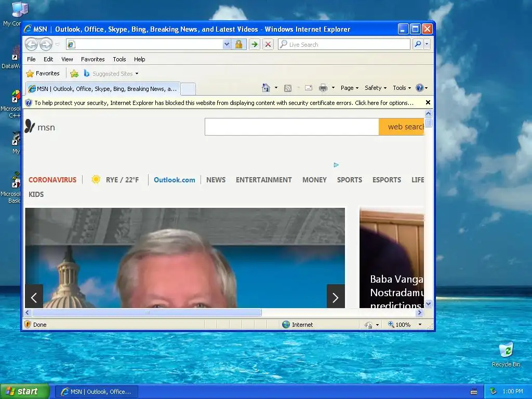Click the orange web search button
Image resolution: width=532 pixels, height=399 pixels.
pos(402,127)
